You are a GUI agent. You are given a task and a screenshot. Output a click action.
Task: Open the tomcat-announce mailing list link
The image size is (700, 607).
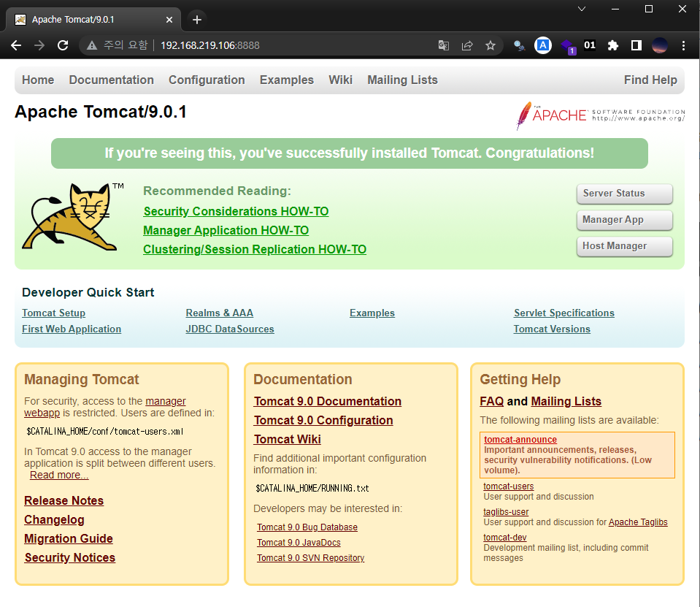tap(520, 440)
